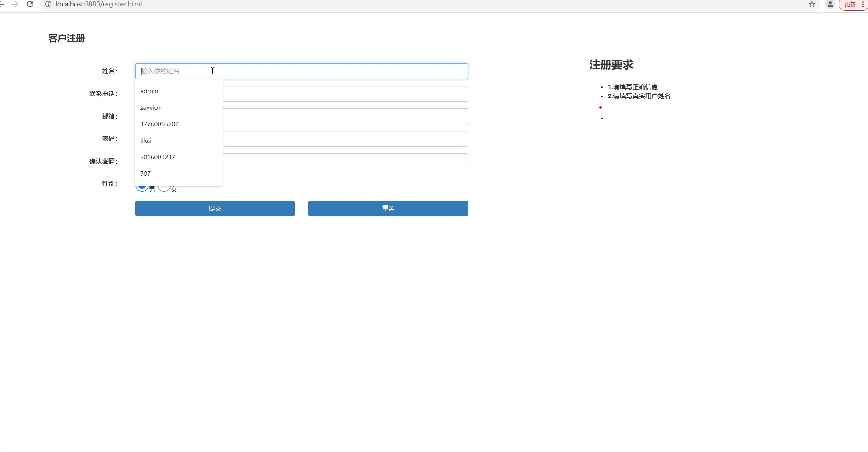
Task: Bookmark this page with star icon
Action: click(x=812, y=4)
